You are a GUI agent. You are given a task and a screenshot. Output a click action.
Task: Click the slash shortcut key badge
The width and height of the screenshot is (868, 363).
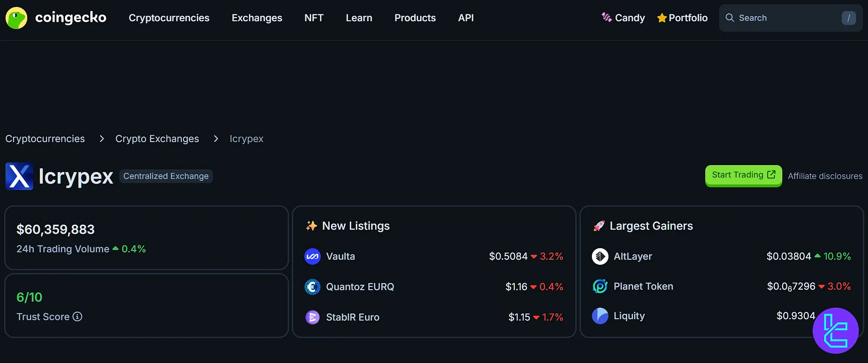click(x=849, y=18)
